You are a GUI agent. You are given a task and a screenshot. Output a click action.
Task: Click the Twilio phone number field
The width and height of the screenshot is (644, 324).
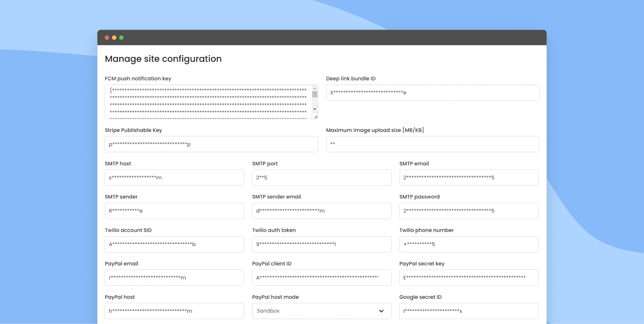pos(469,244)
